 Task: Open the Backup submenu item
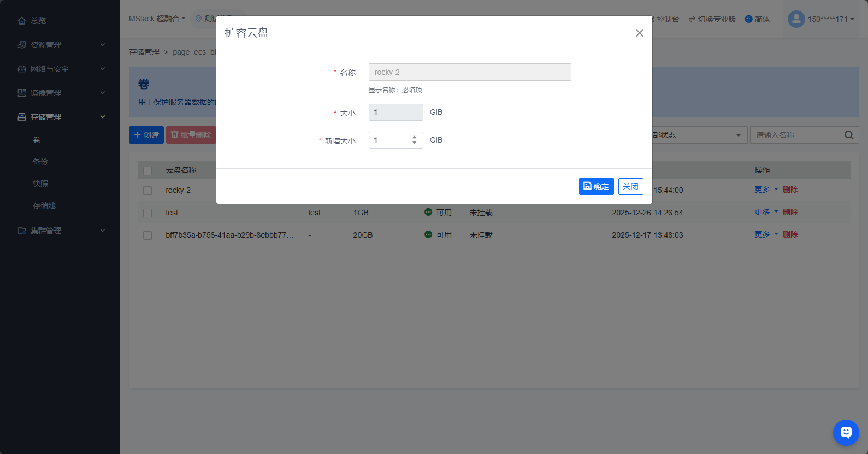(40, 162)
